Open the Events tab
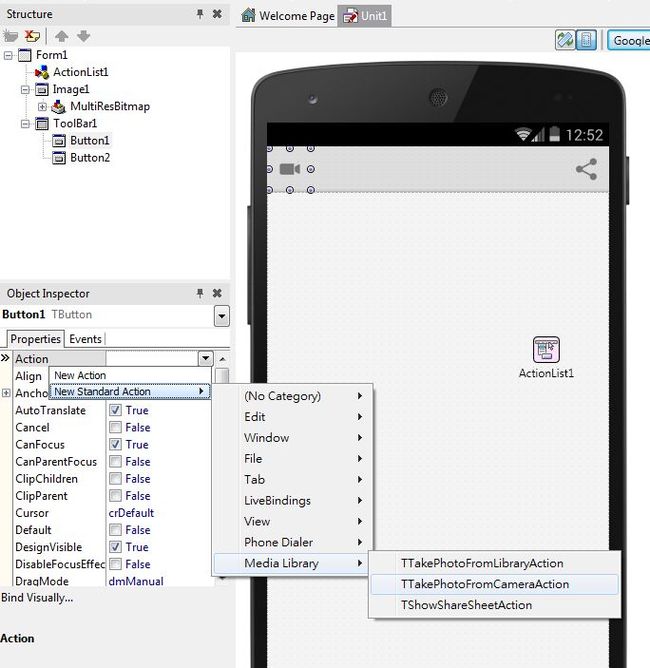The image size is (650, 668). coord(85,339)
